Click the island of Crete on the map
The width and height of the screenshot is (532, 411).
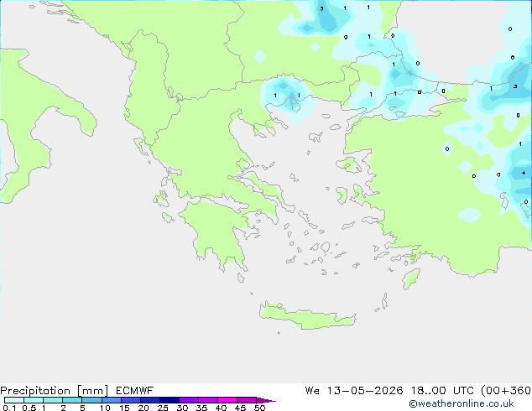tap(307, 316)
